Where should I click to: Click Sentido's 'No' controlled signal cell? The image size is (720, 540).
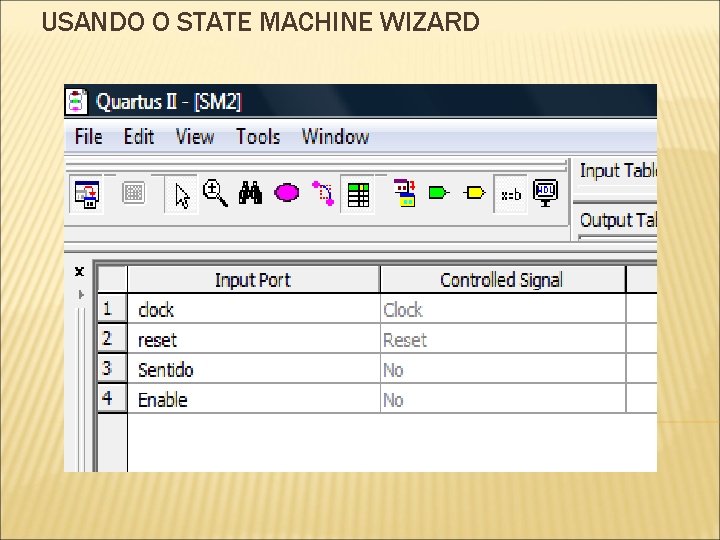point(503,368)
